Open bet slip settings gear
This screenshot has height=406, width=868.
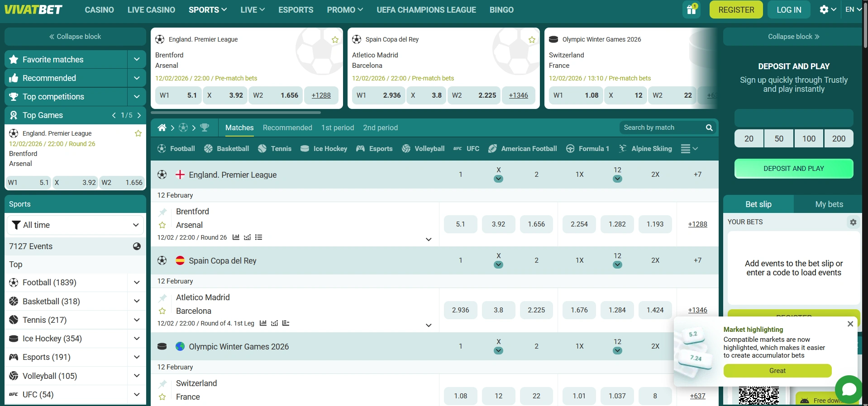(x=853, y=222)
